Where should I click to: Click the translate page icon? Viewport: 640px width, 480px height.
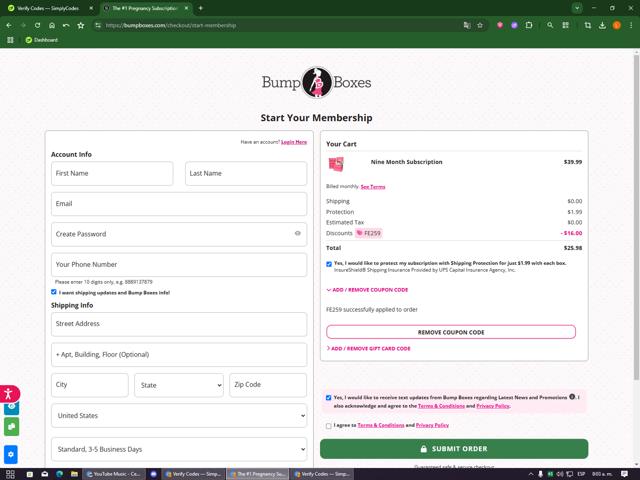(467, 25)
